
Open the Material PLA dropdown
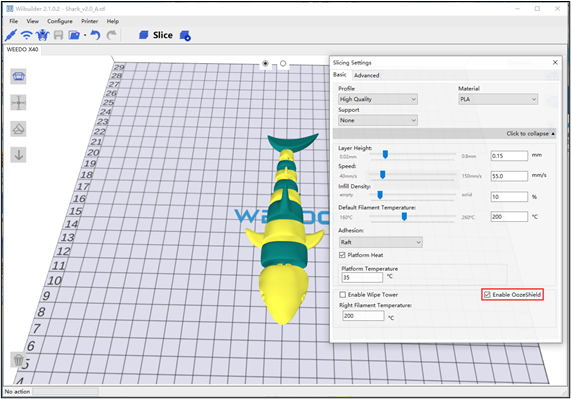click(498, 99)
